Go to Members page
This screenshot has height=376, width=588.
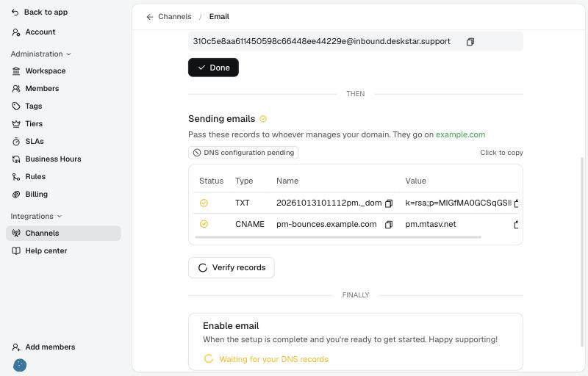point(63,88)
